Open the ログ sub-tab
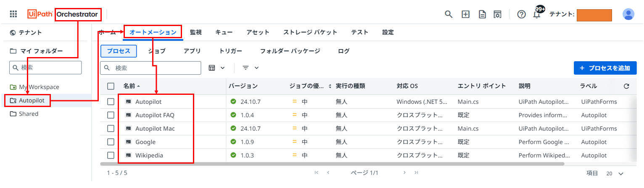Screen dimensions: 644x188 click(344, 51)
